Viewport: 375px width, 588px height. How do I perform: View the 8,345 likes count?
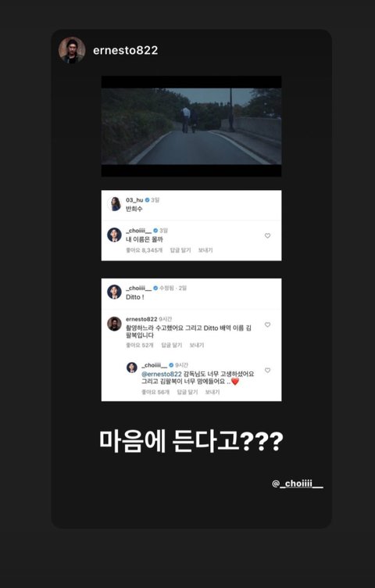click(145, 250)
